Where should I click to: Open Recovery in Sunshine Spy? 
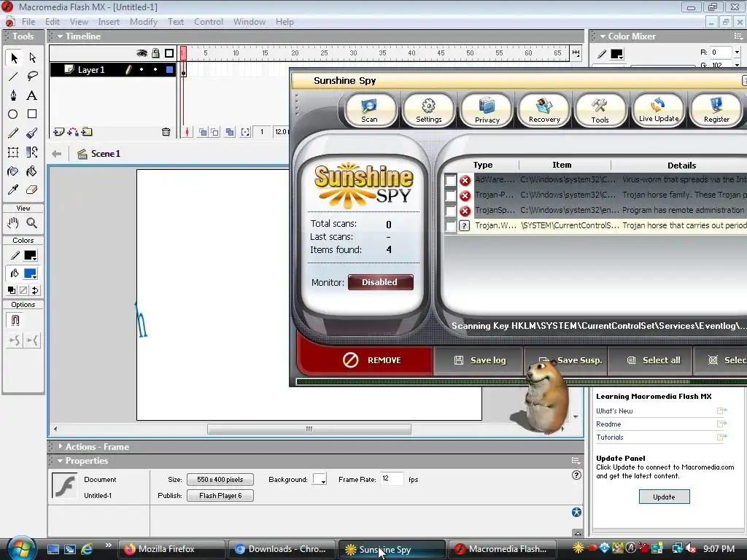544,110
